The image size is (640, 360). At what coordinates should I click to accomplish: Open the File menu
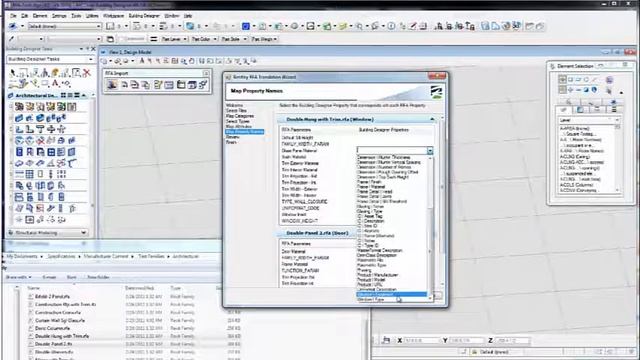click(x=13, y=16)
